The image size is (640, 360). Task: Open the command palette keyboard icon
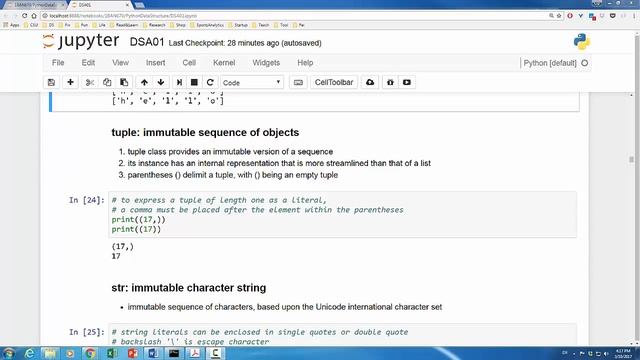pyautogui.click(x=298, y=82)
